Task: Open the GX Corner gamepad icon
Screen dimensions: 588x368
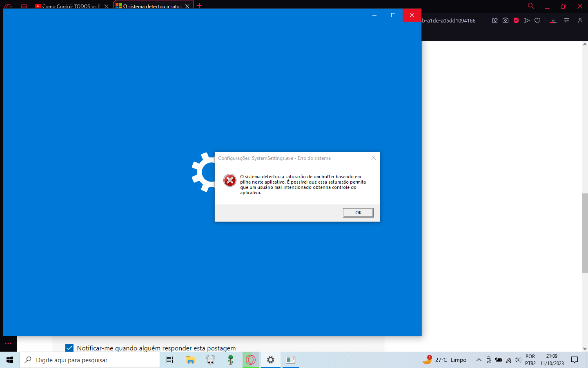Action: [x=24, y=6]
